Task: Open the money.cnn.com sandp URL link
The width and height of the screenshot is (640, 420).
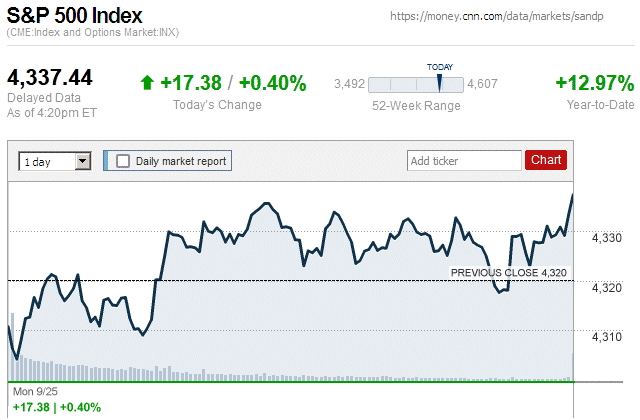Action: [x=510, y=17]
